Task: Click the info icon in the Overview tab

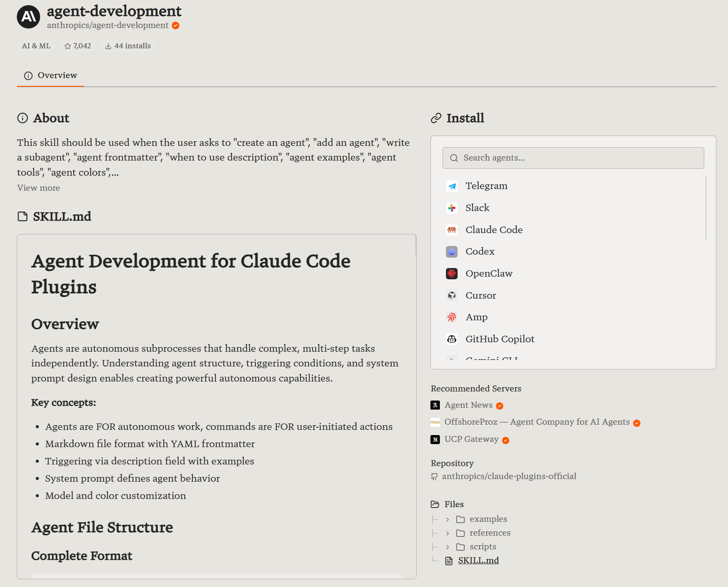Action: pos(28,76)
